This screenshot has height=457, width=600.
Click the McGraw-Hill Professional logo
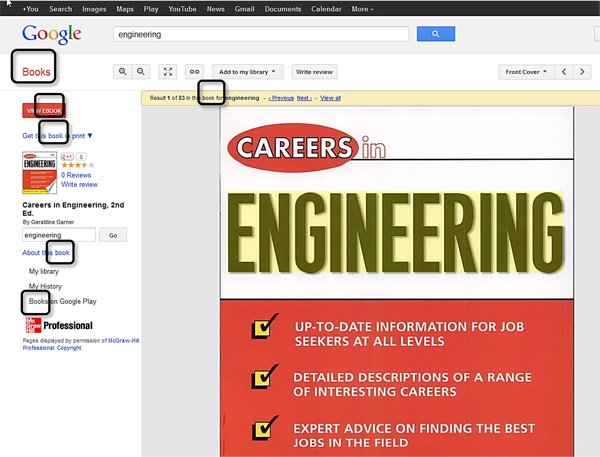click(59, 325)
